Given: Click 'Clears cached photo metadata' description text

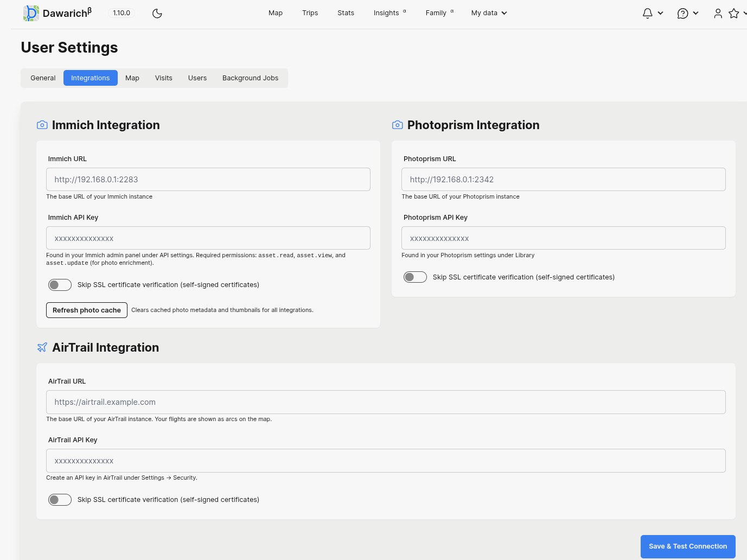Looking at the screenshot, I should point(222,310).
